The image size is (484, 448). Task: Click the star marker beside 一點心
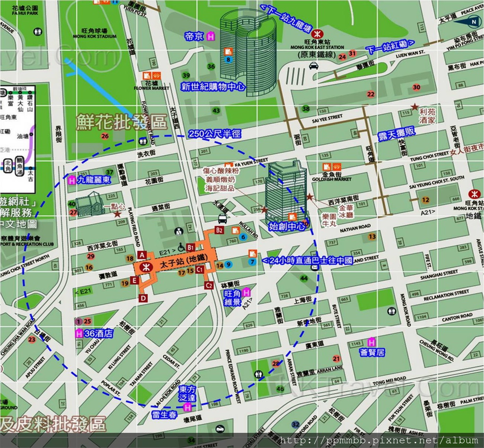pyautogui.click(x=117, y=214)
